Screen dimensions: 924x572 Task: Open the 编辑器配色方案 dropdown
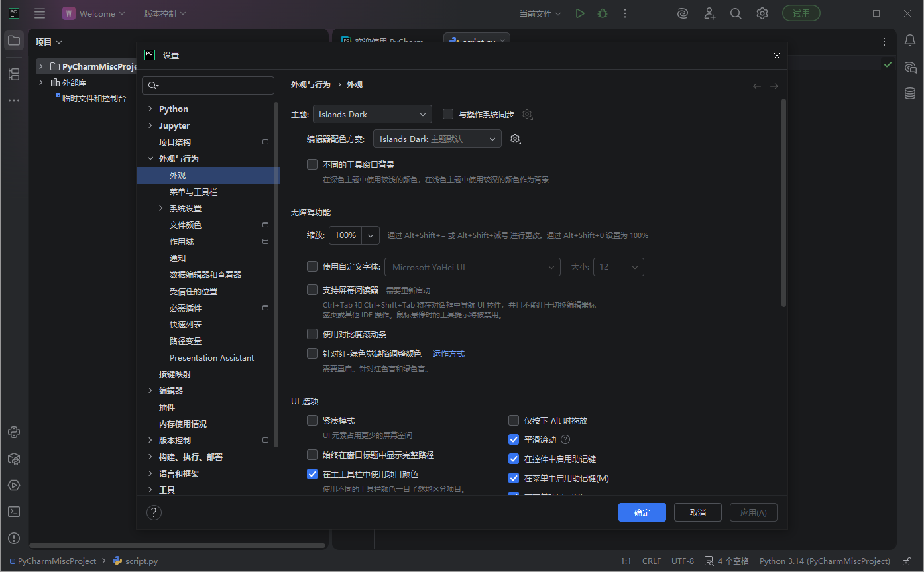pos(437,139)
